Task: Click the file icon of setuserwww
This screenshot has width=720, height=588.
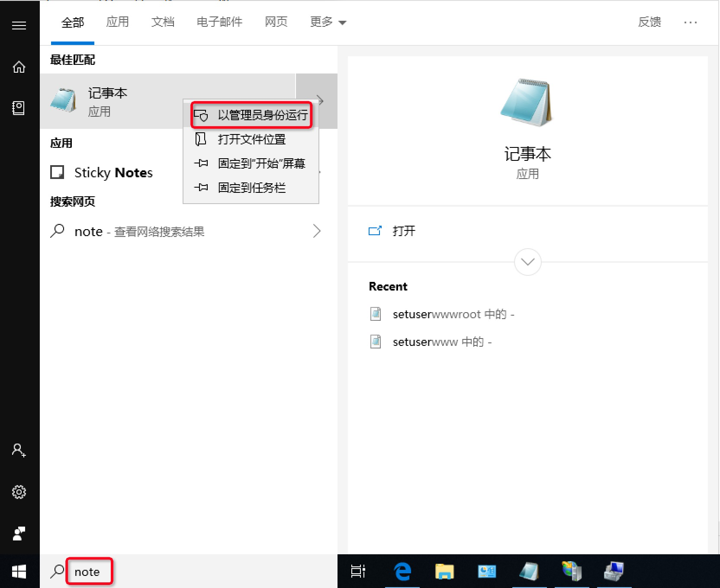Action: pyautogui.click(x=376, y=342)
